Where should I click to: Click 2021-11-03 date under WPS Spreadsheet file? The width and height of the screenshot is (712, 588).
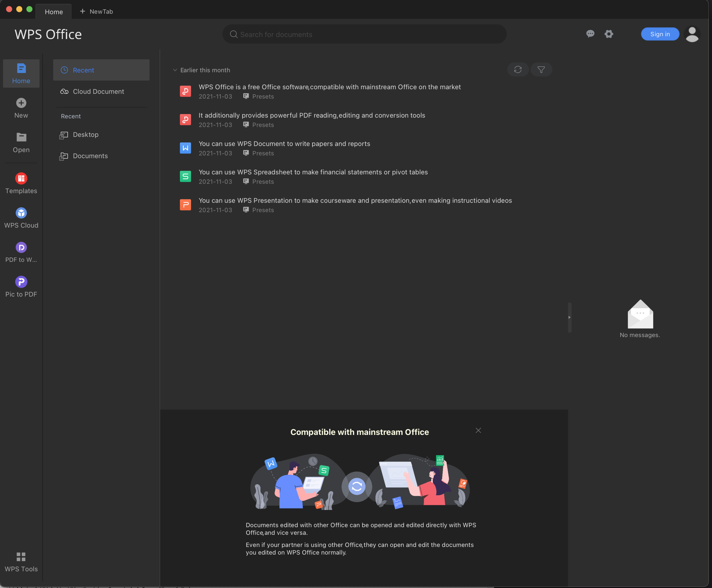point(215,181)
